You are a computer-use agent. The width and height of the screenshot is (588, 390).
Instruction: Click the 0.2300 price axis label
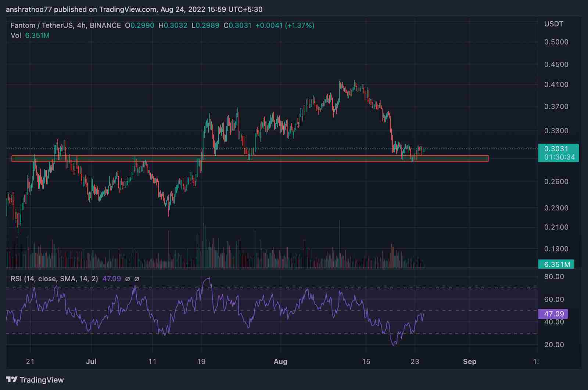(x=556, y=208)
